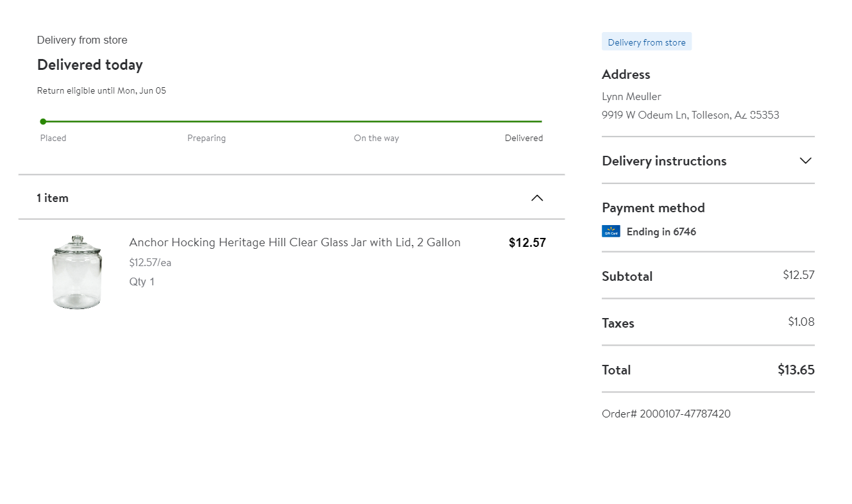Open the Anchor Hocking Heritage Hill Jar link
This screenshot has height=504, width=852.
pyautogui.click(x=294, y=242)
